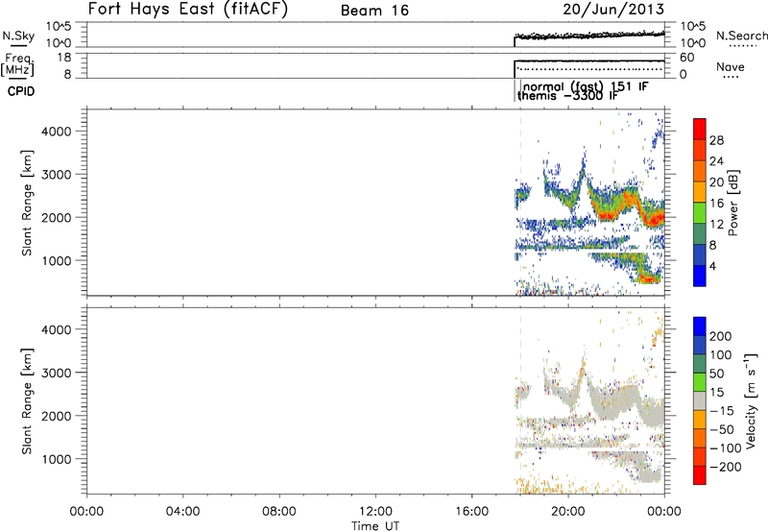The height and width of the screenshot is (532, 768).
Task: Click the frequency axis value 18
Action: coord(64,58)
